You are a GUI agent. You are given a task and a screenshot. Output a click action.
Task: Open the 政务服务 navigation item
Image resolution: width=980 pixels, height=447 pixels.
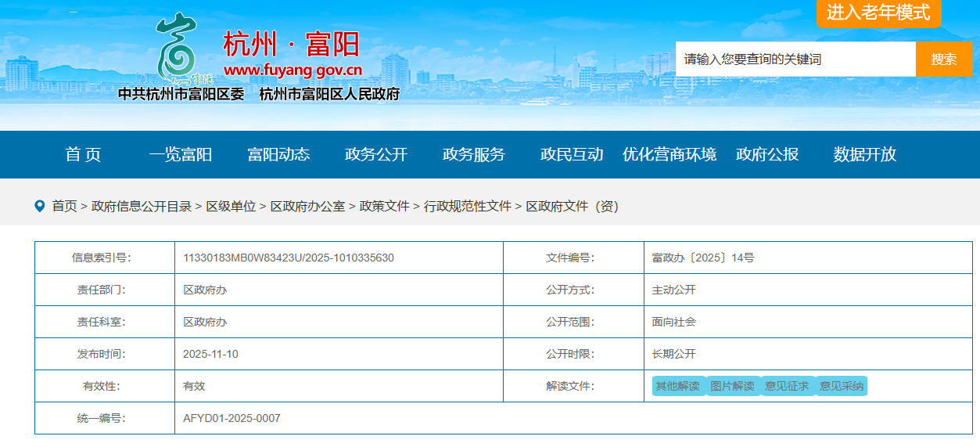coord(474,154)
